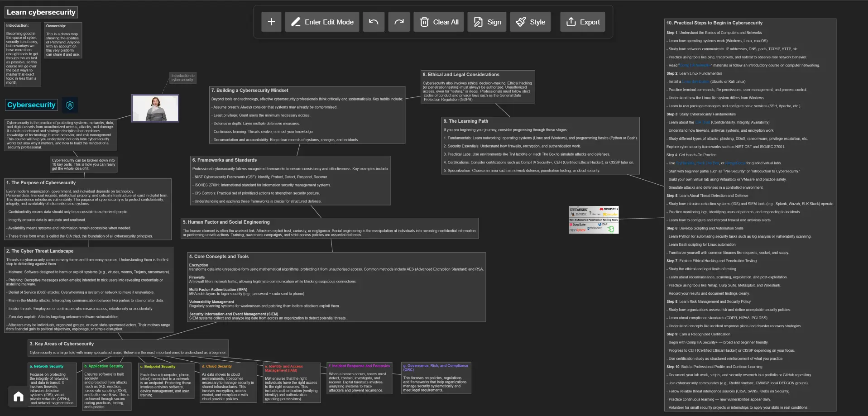This screenshot has width=868, height=416.
Task: Select the 'Cybersecurity' heading node
Action: coord(31,105)
